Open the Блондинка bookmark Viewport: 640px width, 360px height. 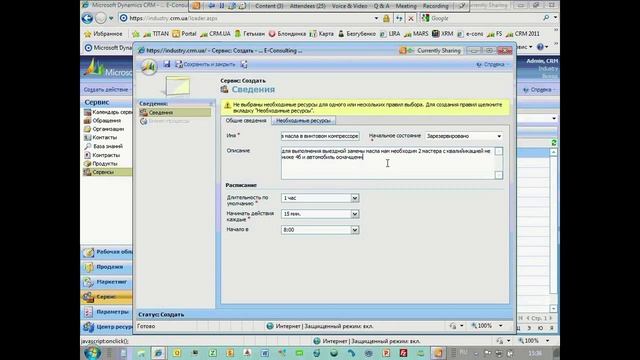pos(287,34)
